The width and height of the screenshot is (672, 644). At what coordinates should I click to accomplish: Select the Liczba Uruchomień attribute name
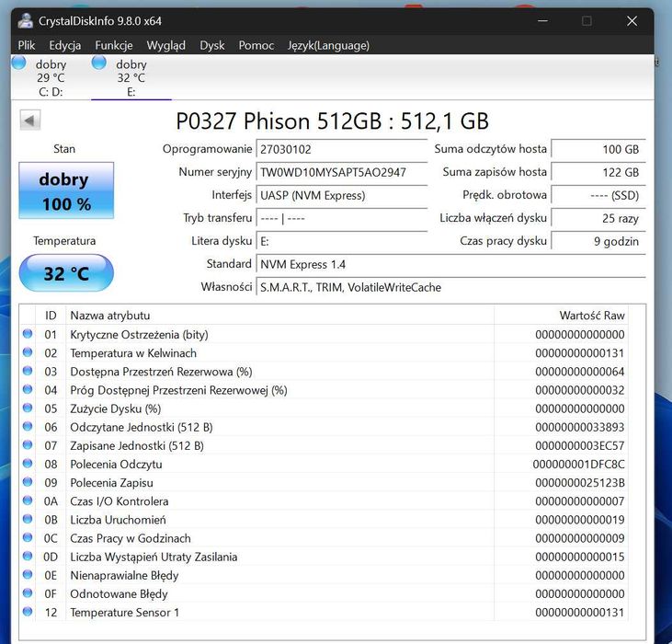point(118,520)
